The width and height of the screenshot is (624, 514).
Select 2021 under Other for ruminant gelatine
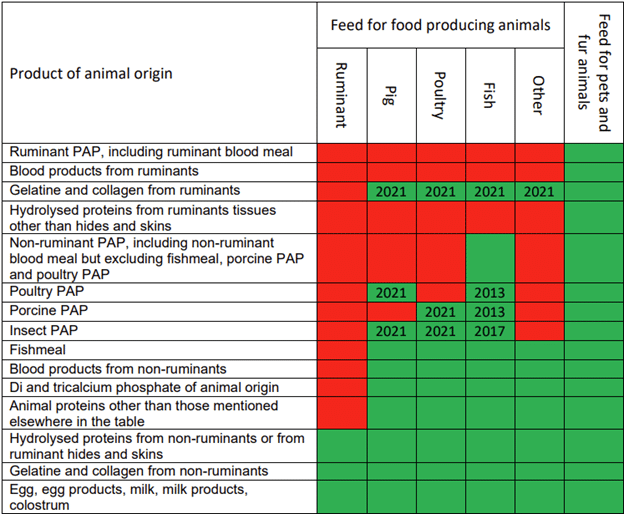coord(539,190)
